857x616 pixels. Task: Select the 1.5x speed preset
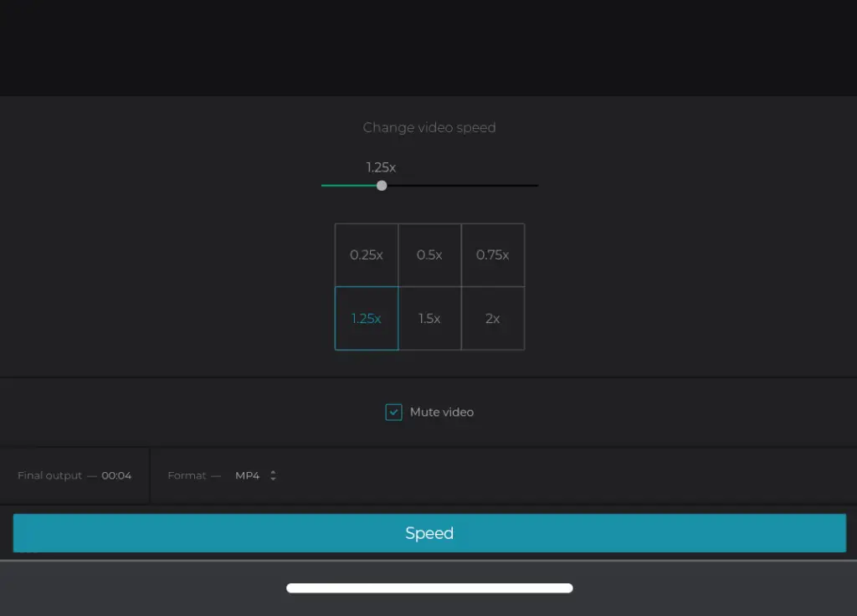[x=429, y=318]
